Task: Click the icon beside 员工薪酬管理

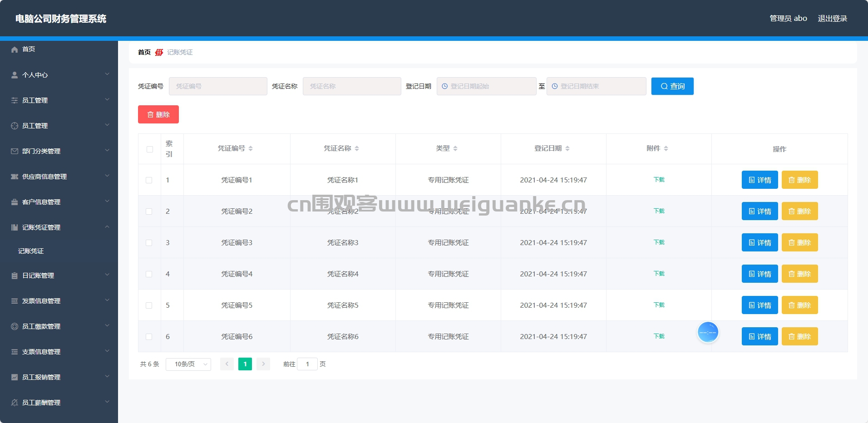Action: [x=15, y=403]
